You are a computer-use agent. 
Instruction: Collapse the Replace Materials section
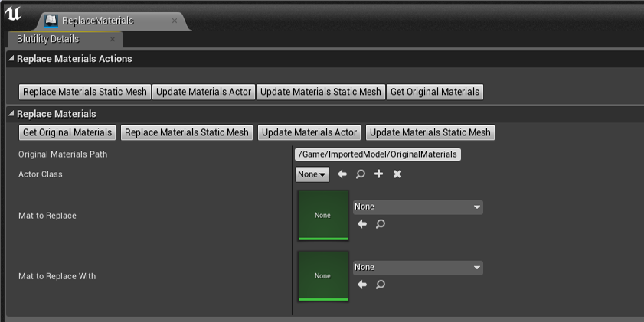click(11, 114)
